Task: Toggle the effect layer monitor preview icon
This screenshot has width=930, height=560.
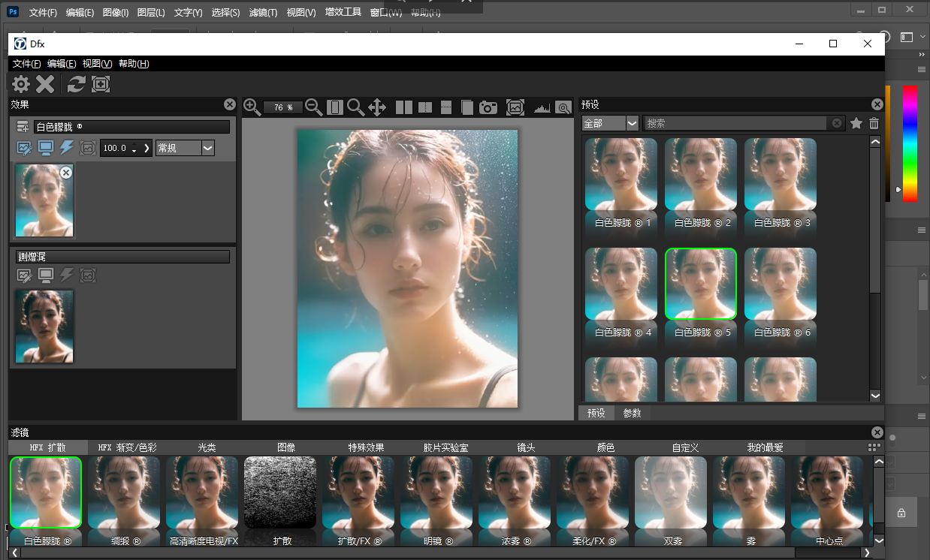Action: (46, 148)
